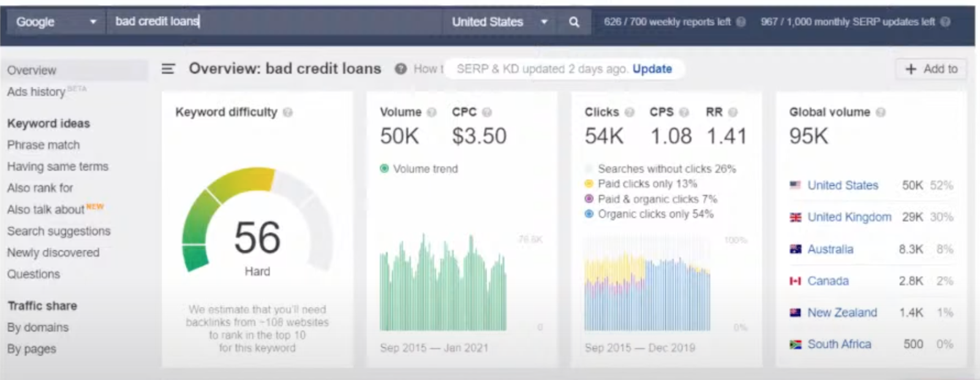Click help icon next to Keyword difficulty
Image resolution: width=980 pixels, height=380 pixels.
point(288,112)
